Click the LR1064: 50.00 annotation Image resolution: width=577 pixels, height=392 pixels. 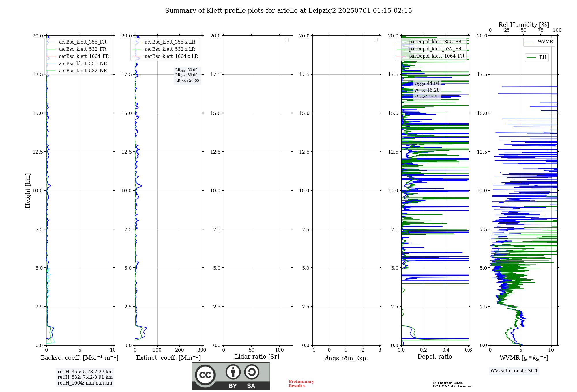coord(187,81)
